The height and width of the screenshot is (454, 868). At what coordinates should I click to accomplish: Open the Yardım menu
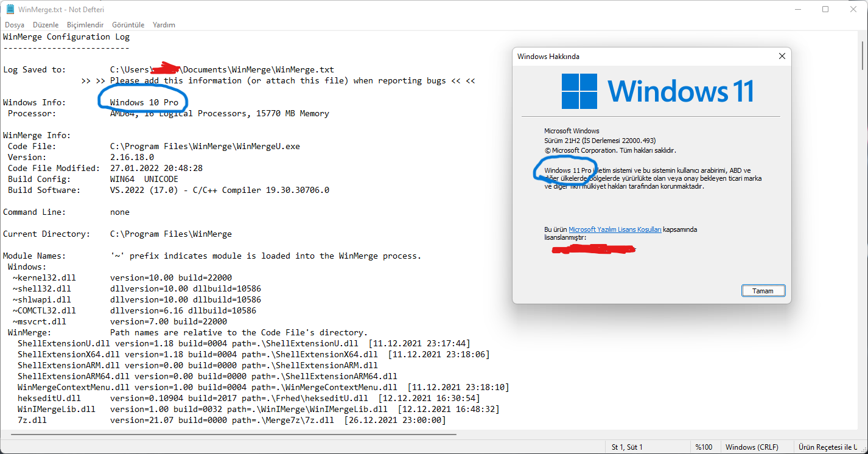[x=164, y=24]
